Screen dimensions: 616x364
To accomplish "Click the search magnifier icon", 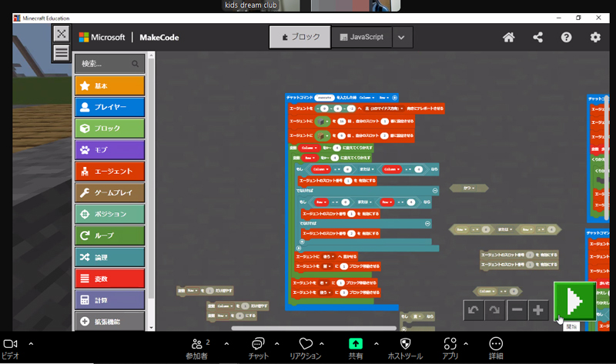I will pos(136,64).
